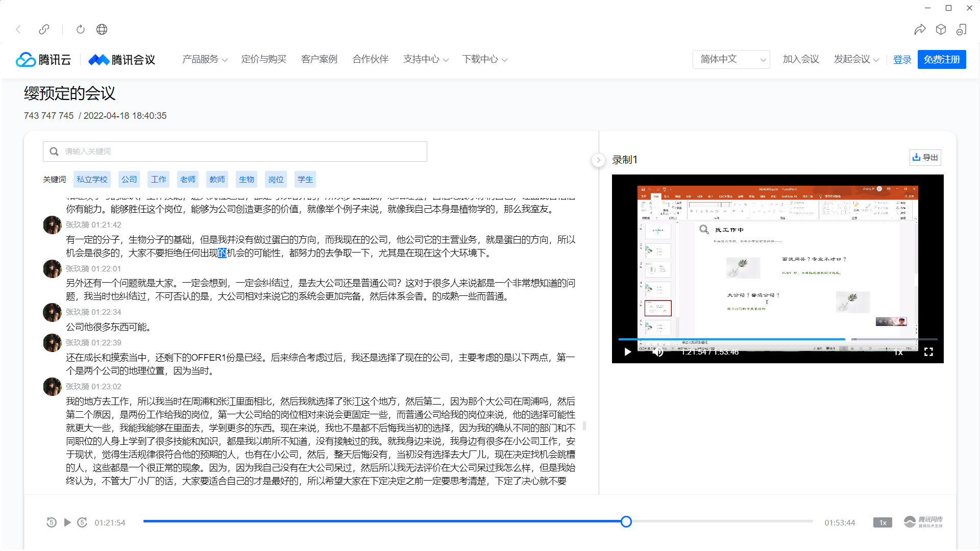Skip forward five seconds in audio player
The height and width of the screenshot is (551, 980).
click(x=82, y=522)
